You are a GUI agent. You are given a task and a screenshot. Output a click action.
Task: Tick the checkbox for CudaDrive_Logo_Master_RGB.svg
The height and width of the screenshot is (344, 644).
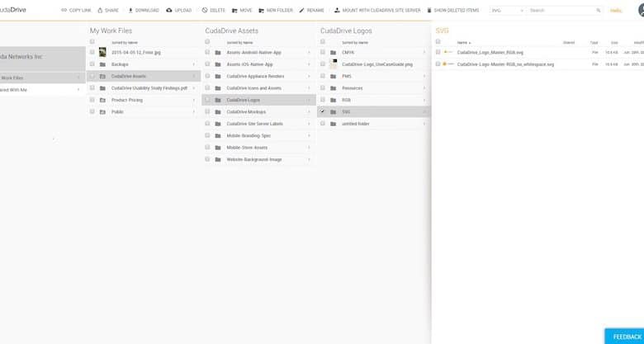point(438,52)
